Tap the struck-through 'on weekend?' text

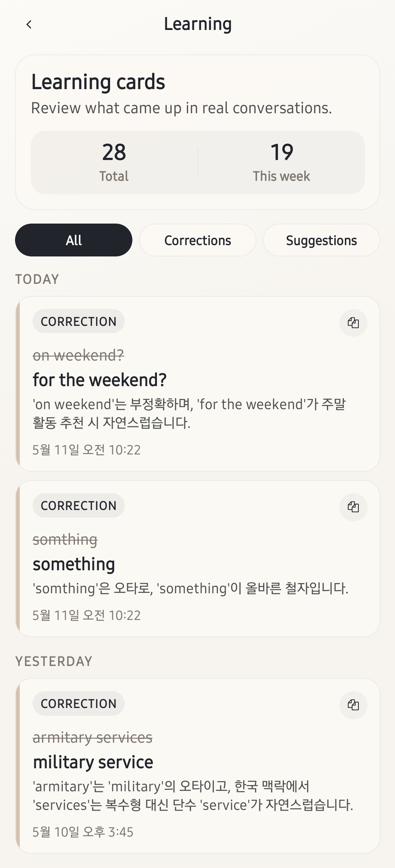point(79,355)
